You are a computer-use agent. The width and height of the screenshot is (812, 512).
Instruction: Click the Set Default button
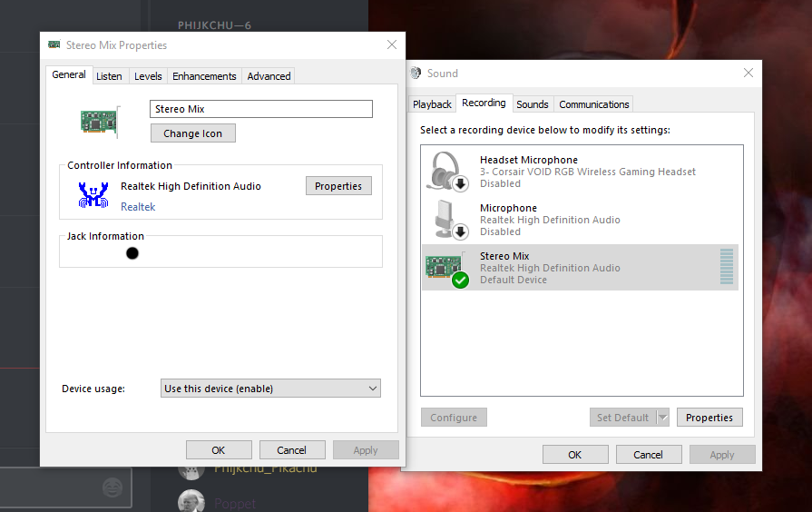point(623,418)
